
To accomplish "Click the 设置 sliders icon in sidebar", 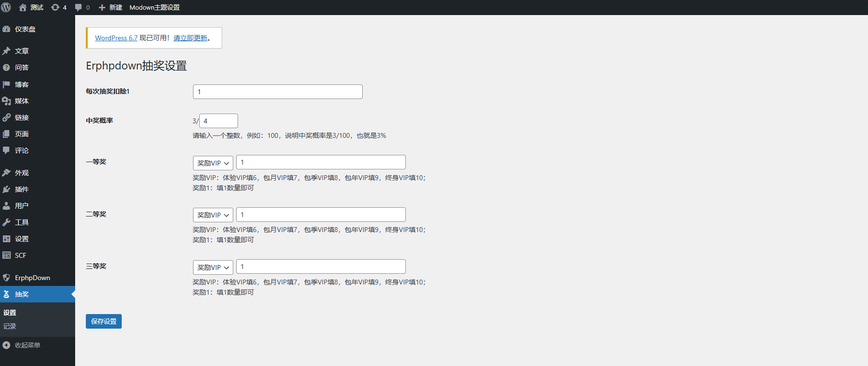I will point(6,239).
